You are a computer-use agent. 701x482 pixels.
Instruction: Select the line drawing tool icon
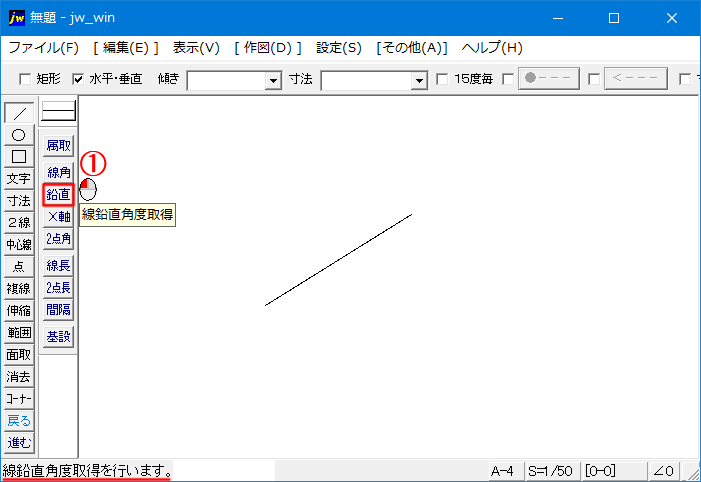click(19, 113)
